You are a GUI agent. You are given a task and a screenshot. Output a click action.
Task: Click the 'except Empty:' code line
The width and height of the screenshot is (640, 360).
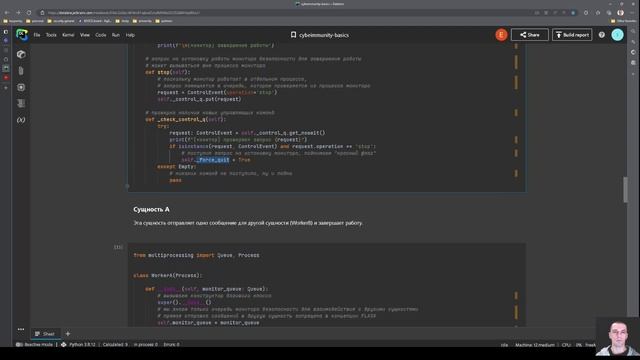(177, 167)
